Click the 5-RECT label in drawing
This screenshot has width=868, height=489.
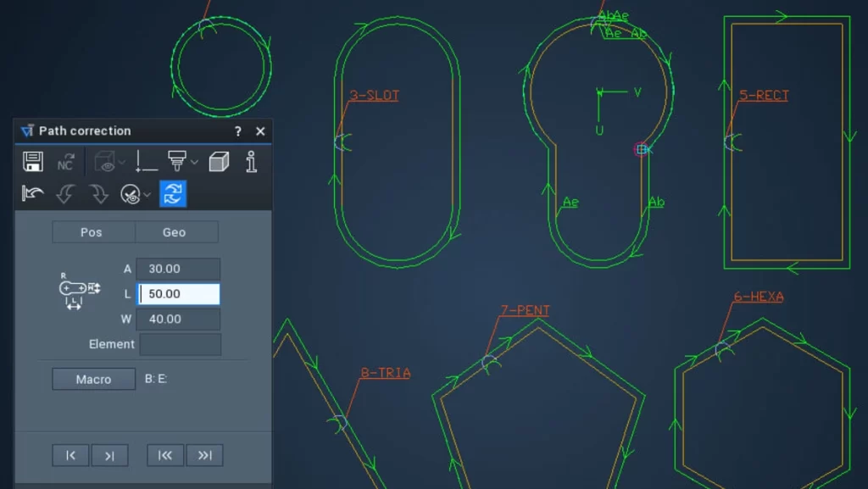(x=764, y=96)
